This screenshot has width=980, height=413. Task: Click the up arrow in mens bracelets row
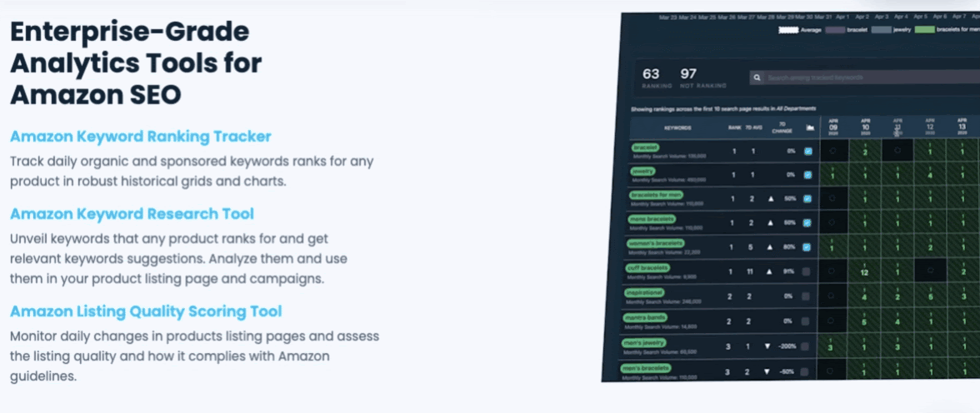pyautogui.click(x=771, y=222)
